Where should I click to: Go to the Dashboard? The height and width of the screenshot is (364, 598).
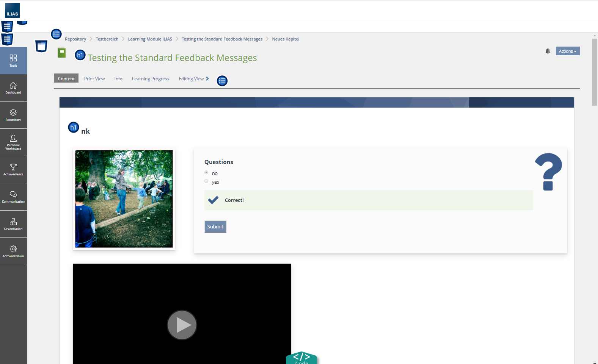pyautogui.click(x=13, y=88)
